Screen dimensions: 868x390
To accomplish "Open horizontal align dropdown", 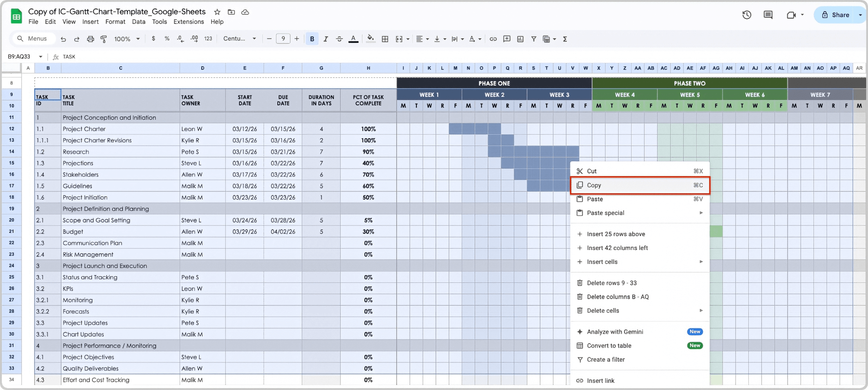I will coord(422,39).
